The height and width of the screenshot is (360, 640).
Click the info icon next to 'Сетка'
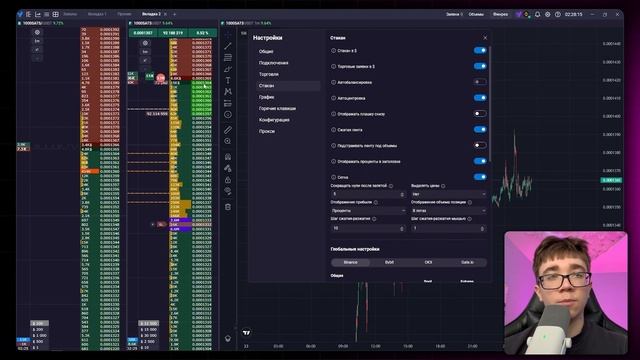(333, 177)
